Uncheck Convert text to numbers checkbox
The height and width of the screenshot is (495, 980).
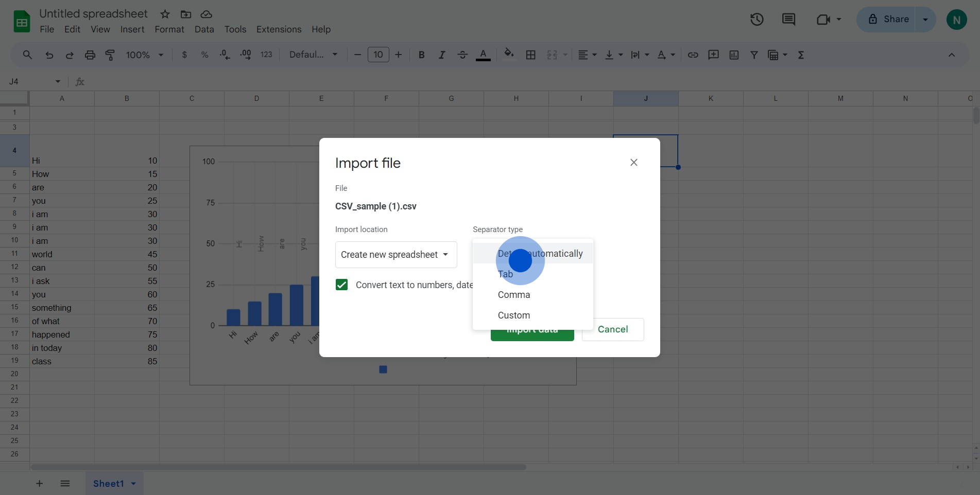point(341,285)
